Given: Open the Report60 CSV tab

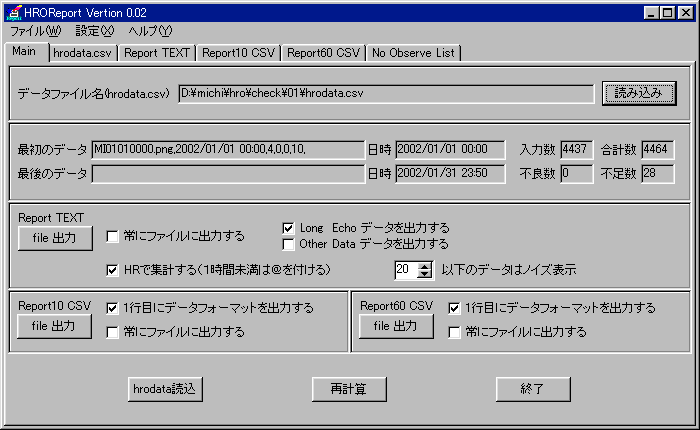Looking at the screenshot, I should (324, 53).
